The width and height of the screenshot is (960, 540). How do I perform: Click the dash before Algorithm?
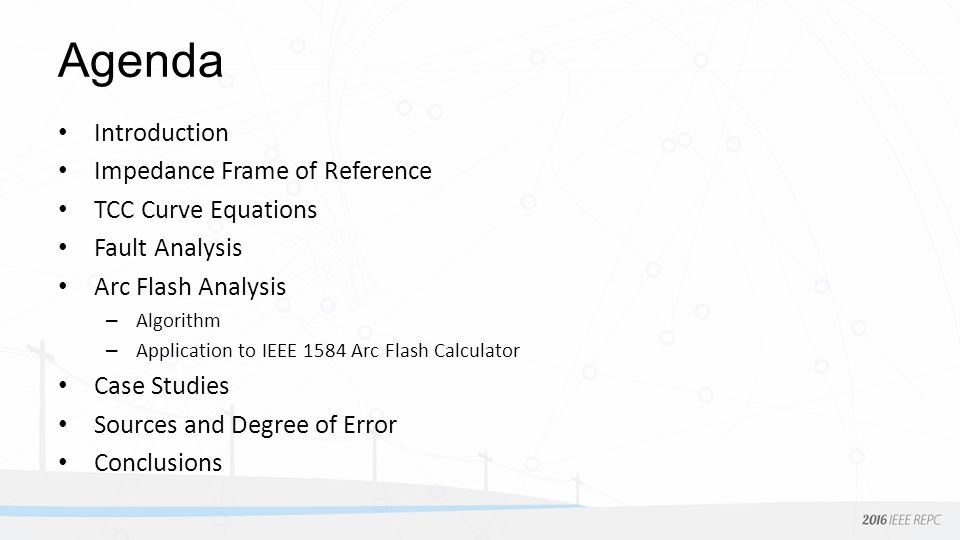point(111,321)
